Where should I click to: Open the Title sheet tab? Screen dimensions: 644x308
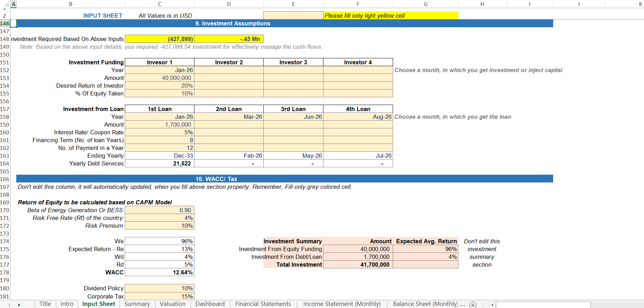tap(45, 304)
